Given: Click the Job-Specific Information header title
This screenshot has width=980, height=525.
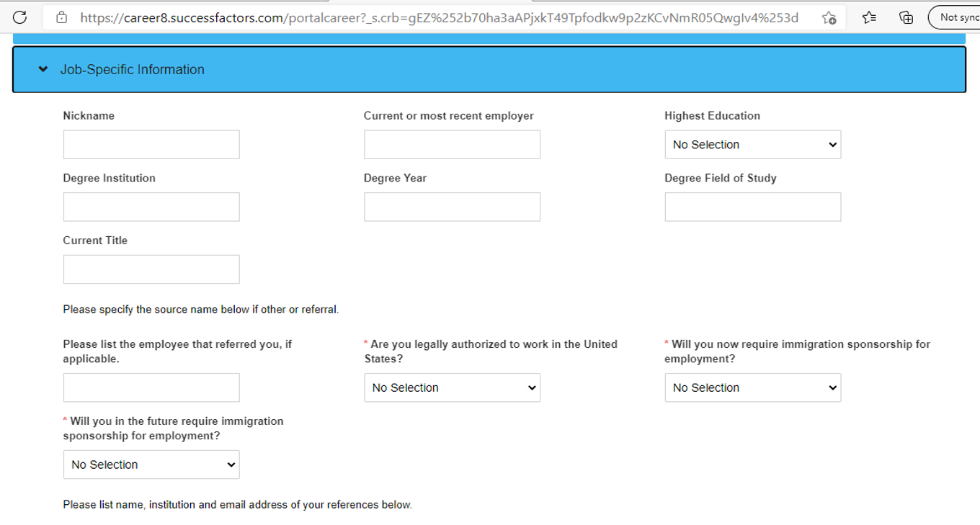Looking at the screenshot, I should point(132,70).
